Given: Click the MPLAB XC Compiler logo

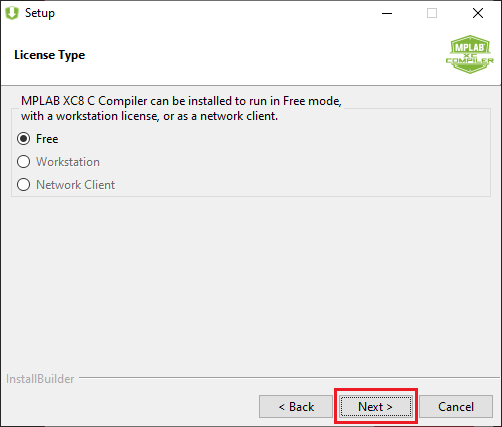Looking at the screenshot, I should [x=470, y=54].
